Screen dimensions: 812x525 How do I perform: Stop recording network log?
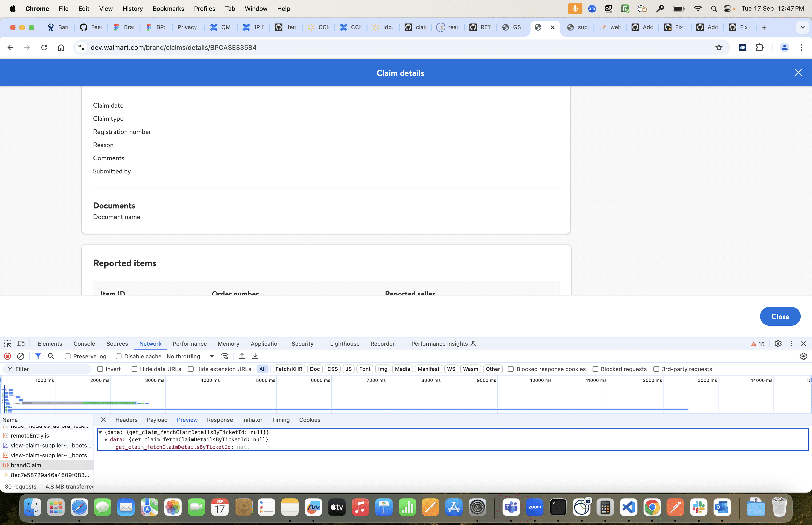click(x=8, y=356)
